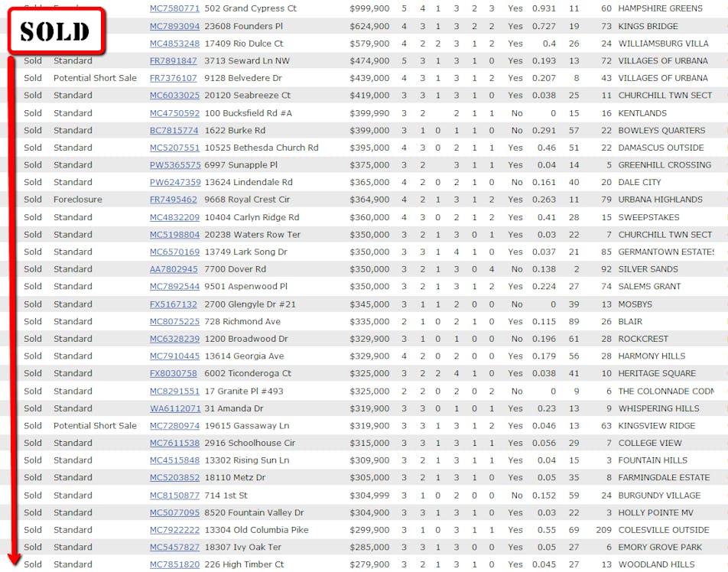Click MLS link AA7802945
This screenshot has height=572, width=728.
click(x=174, y=269)
